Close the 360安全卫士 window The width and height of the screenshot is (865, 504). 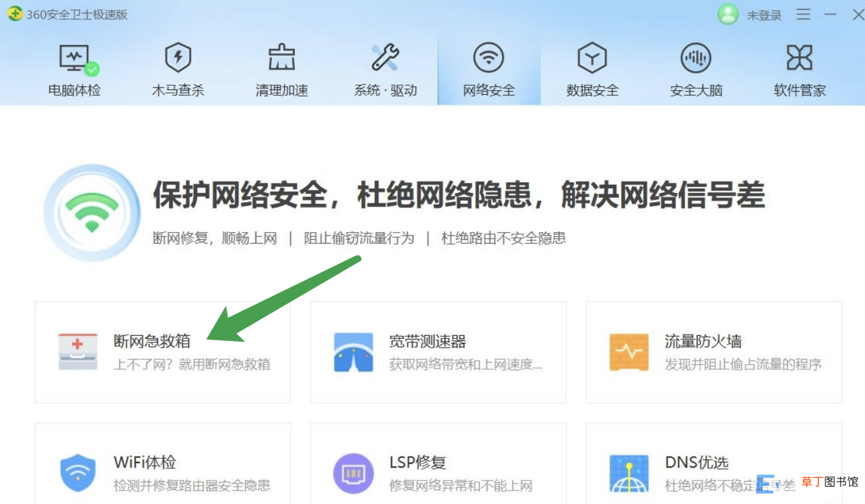point(858,14)
